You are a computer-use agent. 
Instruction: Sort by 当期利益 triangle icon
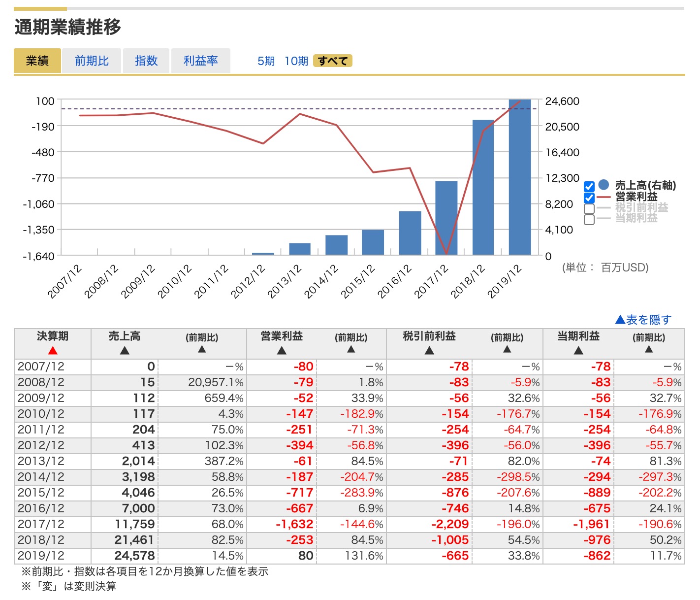coord(578,350)
